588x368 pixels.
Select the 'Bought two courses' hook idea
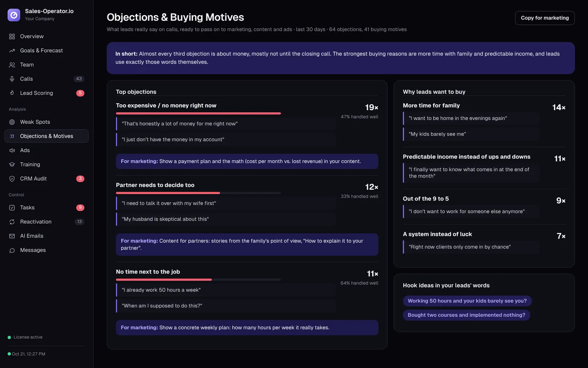[x=466, y=315]
